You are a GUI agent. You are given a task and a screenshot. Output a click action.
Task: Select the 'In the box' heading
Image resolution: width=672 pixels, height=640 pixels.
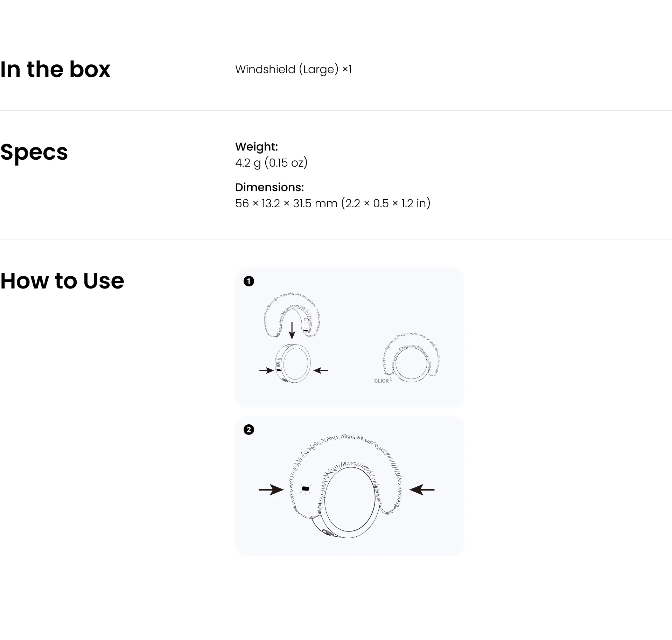click(x=55, y=69)
